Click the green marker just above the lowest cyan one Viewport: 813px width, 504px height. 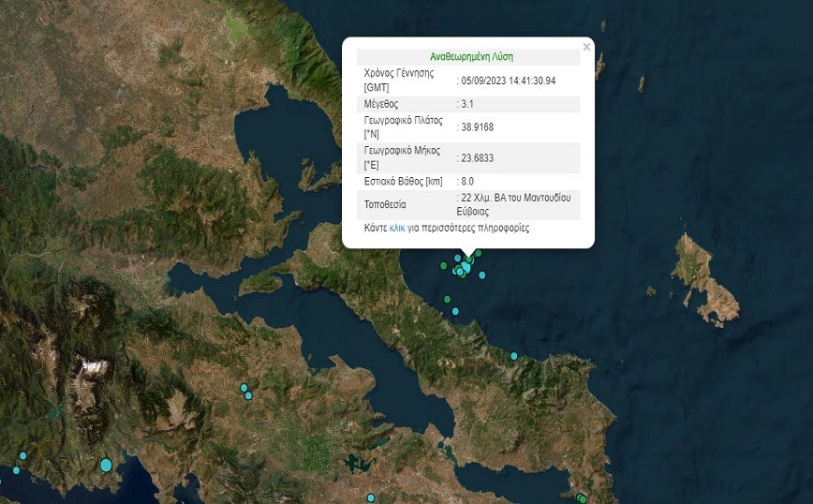coord(448,300)
